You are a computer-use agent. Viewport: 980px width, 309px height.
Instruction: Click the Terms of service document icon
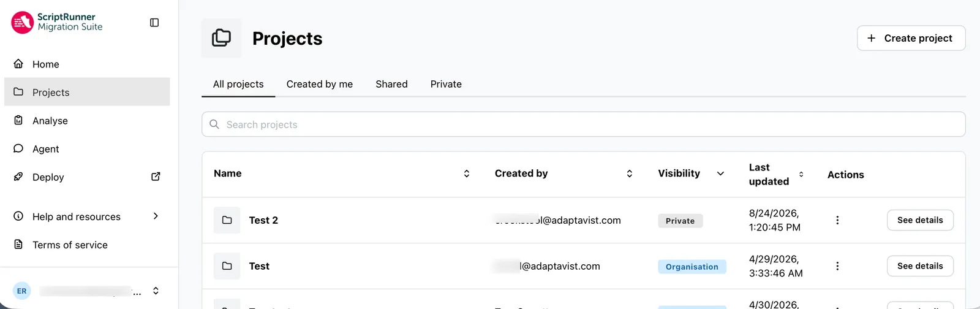(x=18, y=244)
